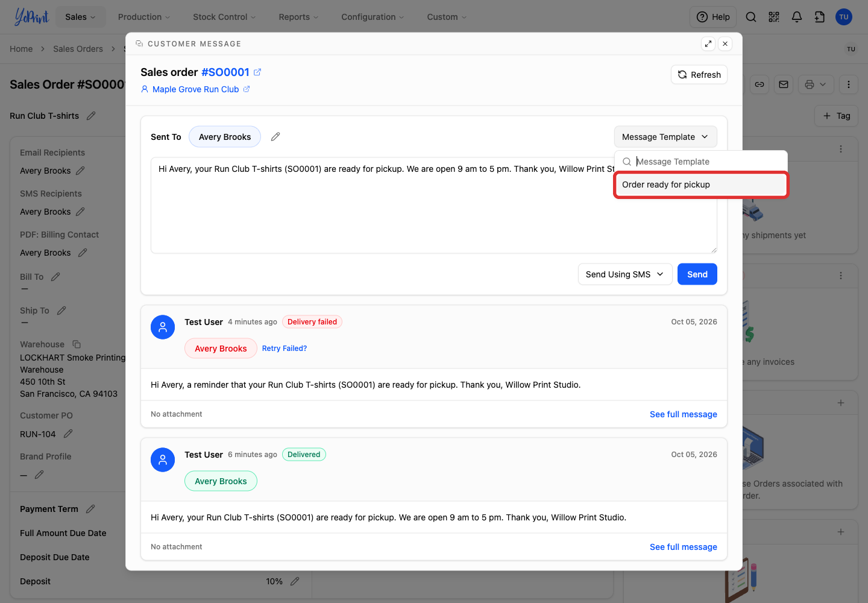The height and width of the screenshot is (603, 868).
Task: Open sales order SO0001 external link icon
Action: coord(257,72)
